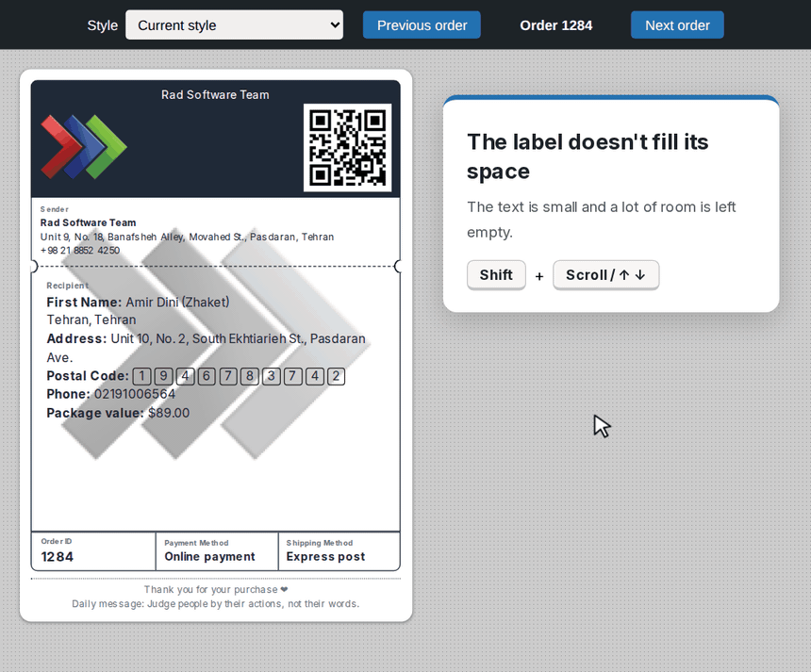Click the Style label text
Screen dimensions: 811x672
103,25
